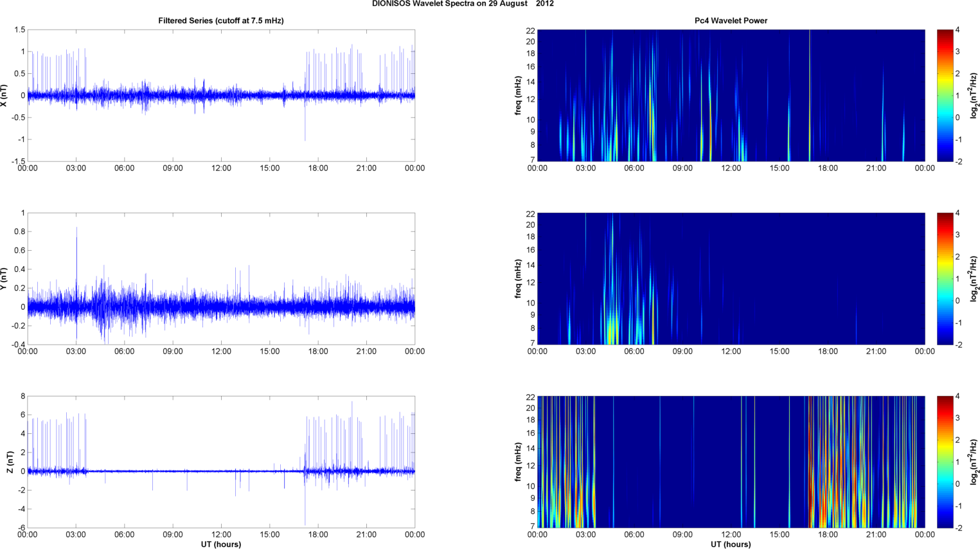This screenshot has width=980, height=549.
Task: Click inside the Y component wavelet spectrogram
Action: (731, 278)
